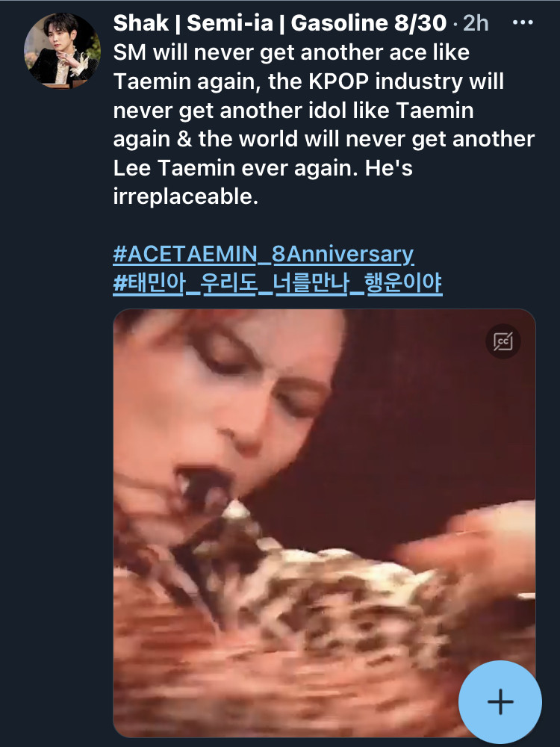This screenshot has width=560, height=747.
Task: Play the embedded cake video
Action: 324,523
